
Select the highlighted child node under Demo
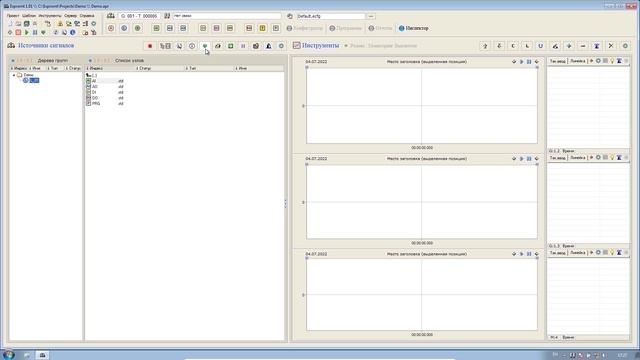pos(34,80)
